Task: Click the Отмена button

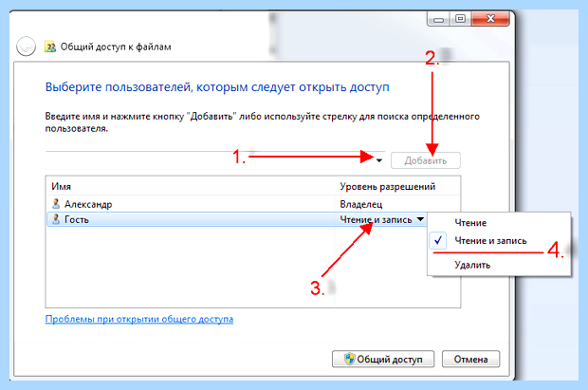Action: tap(470, 360)
